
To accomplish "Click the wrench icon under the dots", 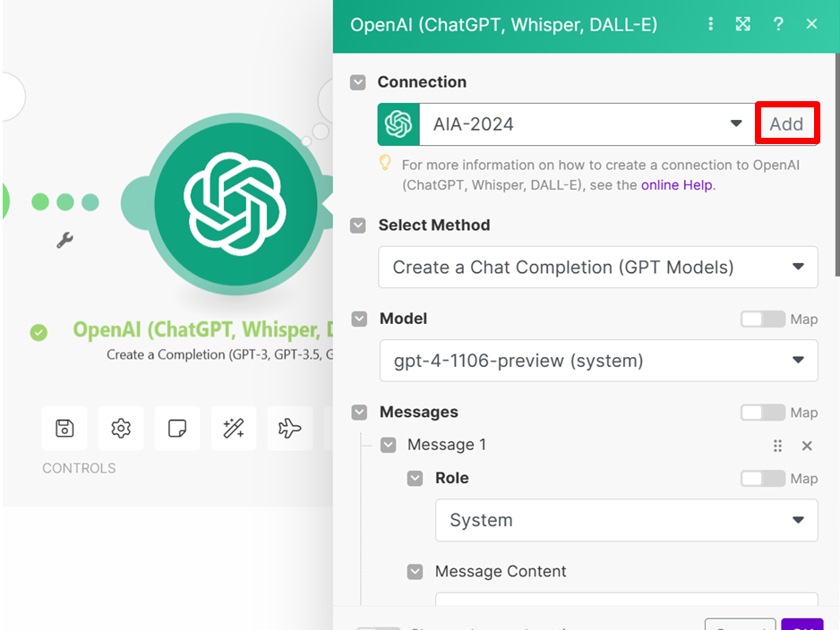I will (x=64, y=240).
